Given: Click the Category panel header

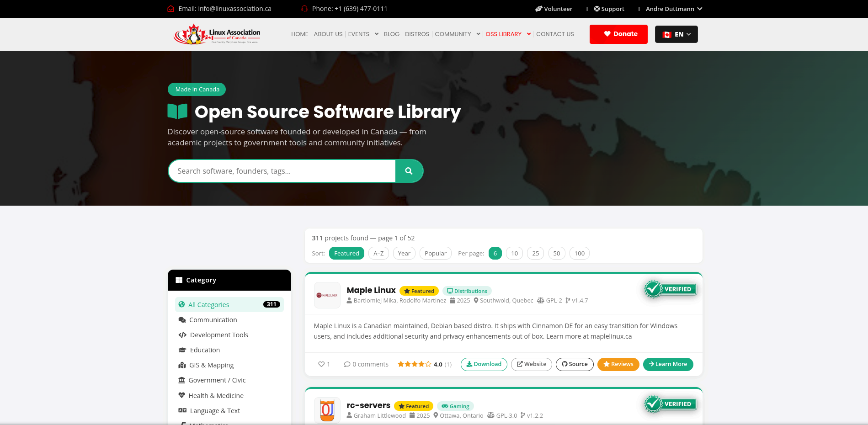Looking at the screenshot, I should point(229,280).
